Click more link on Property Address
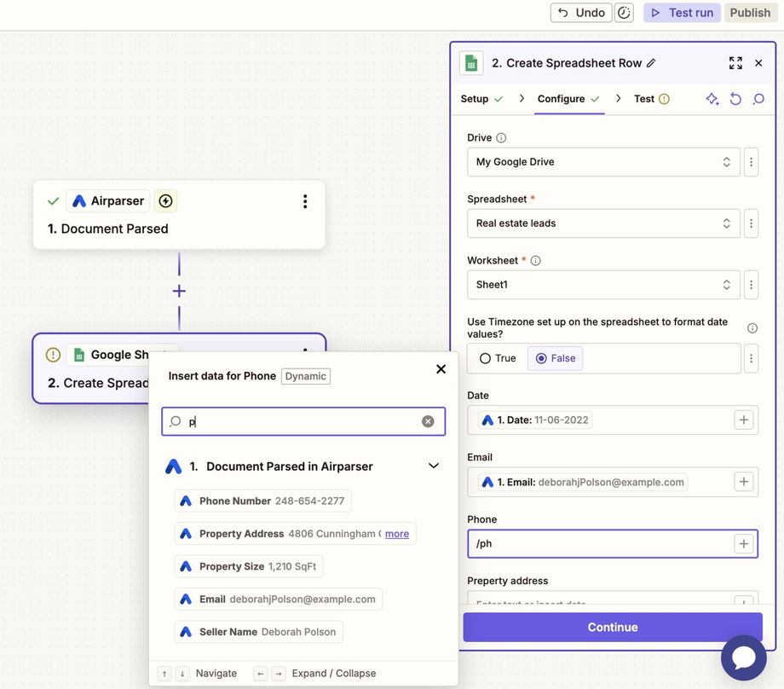784x689 pixels. (397, 534)
